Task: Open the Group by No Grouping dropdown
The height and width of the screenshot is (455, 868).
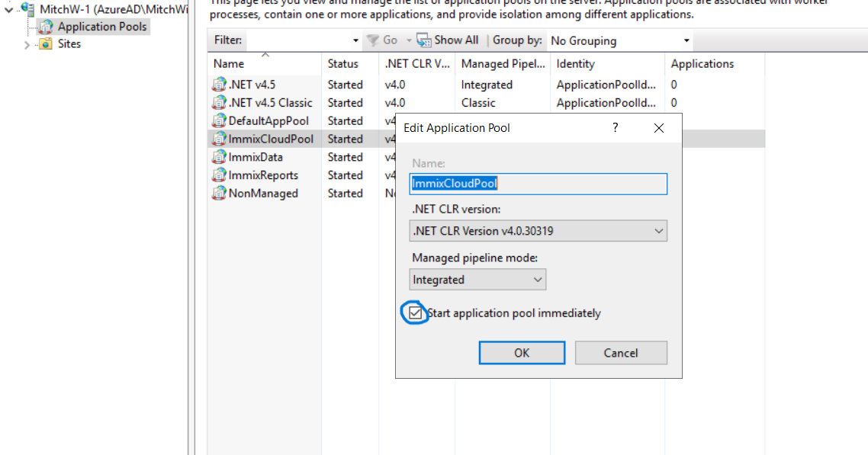Action: click(686, 40)
